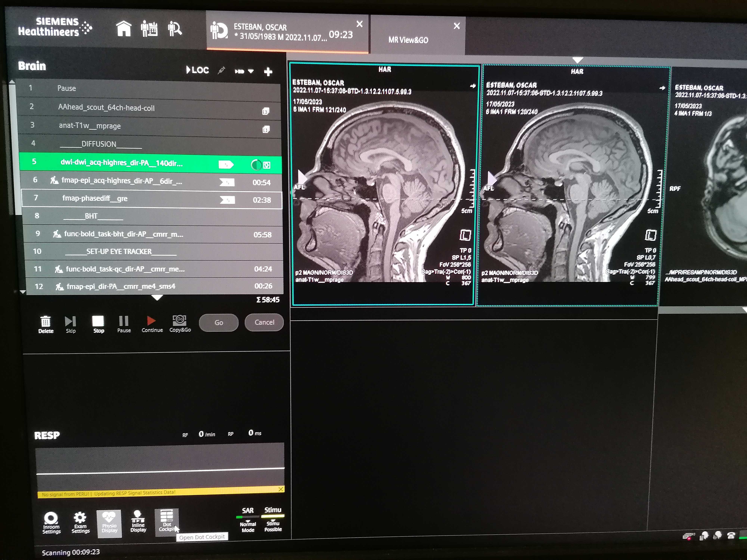The image size is (747, 560).
Task: Expand the image panel triangle above the viewers
Action: [x=578, y=60]
